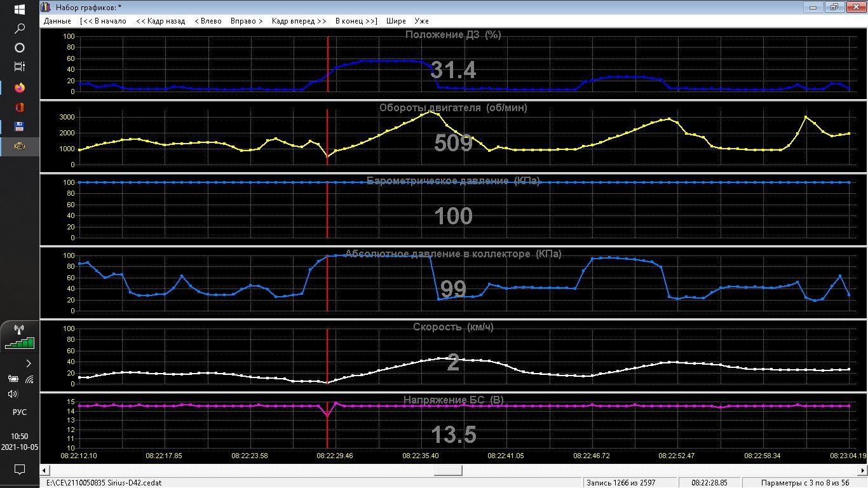
Task: Click the scrollbar right arrow
Action: (862, 470)
